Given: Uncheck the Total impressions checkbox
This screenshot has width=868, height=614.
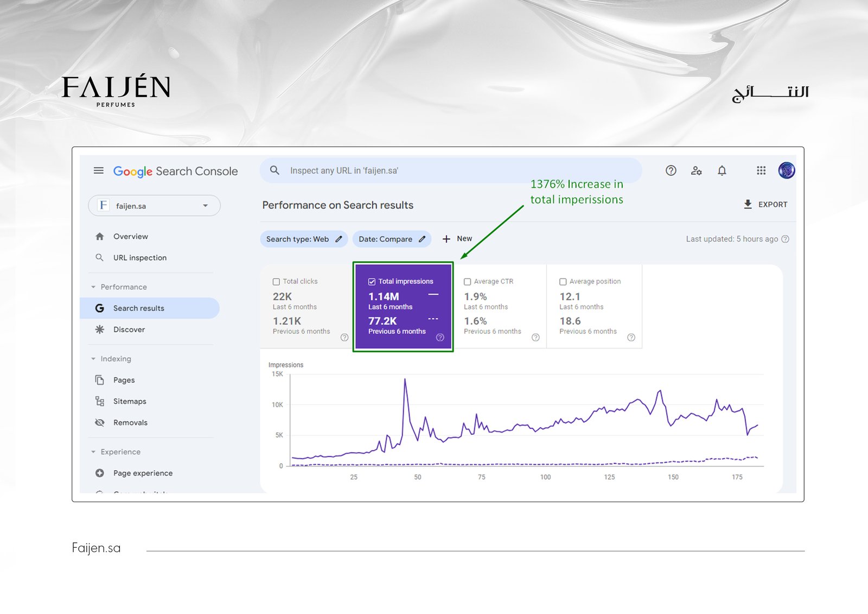Looking at the screenshot, I should click(x=372, y=281).
